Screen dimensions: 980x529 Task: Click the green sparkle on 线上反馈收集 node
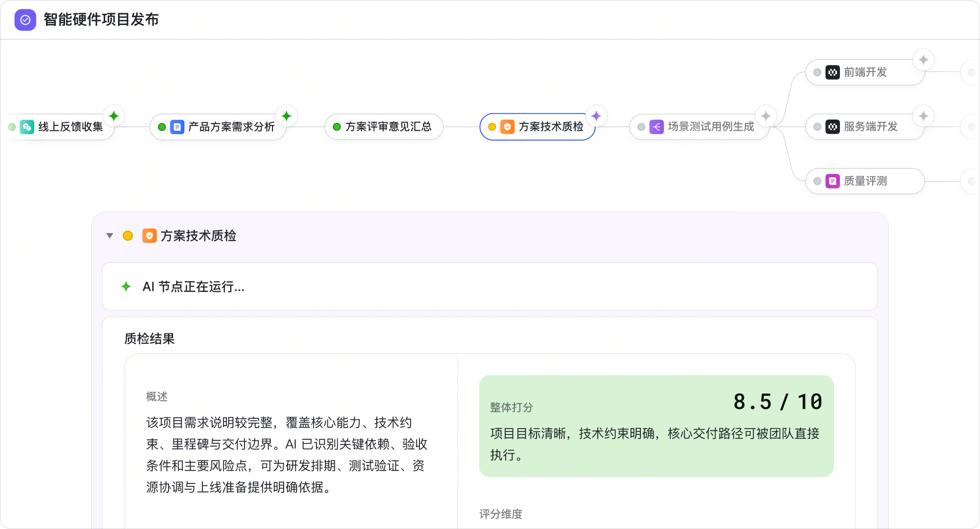114,116
